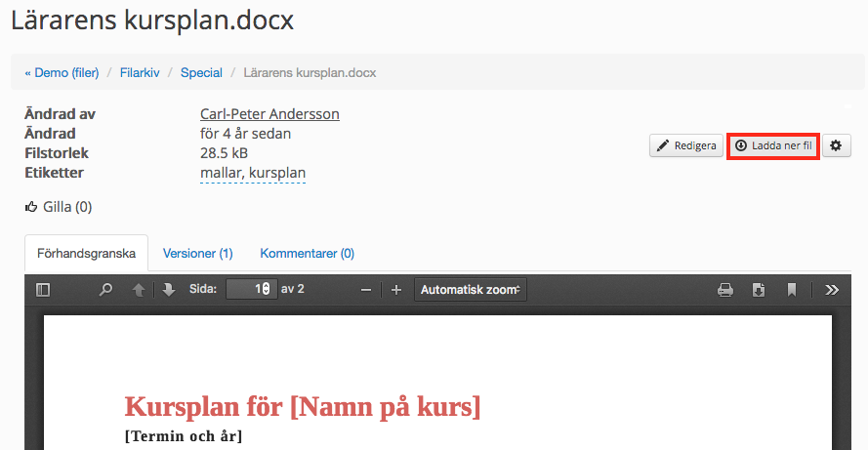Image resolution: width=868 pixels, height=450 pixels.
Task: Go to previous page arrow
Action: [139, 290]
